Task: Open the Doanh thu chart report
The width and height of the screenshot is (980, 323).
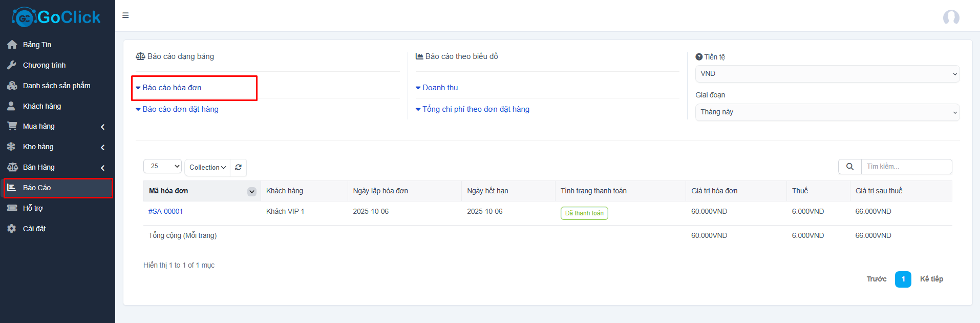Action: tap(440, 88)
